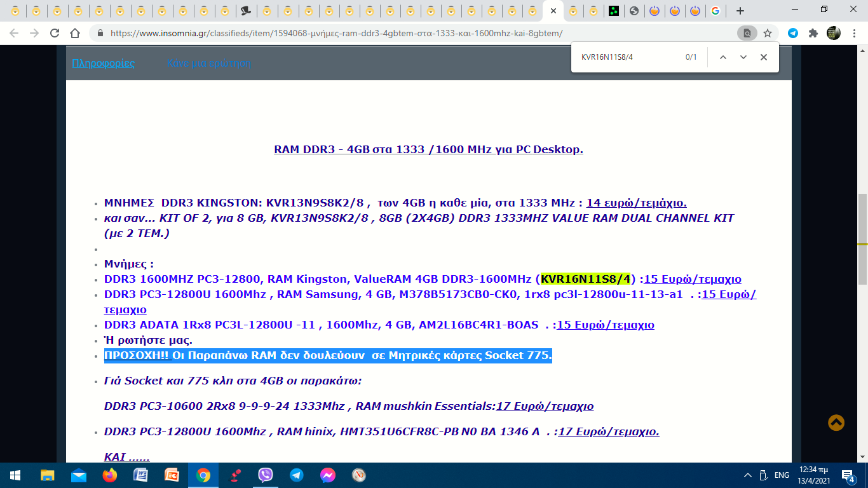Change the ENG input language
Viewport: 868px width, 488px height.
[782, 475]
